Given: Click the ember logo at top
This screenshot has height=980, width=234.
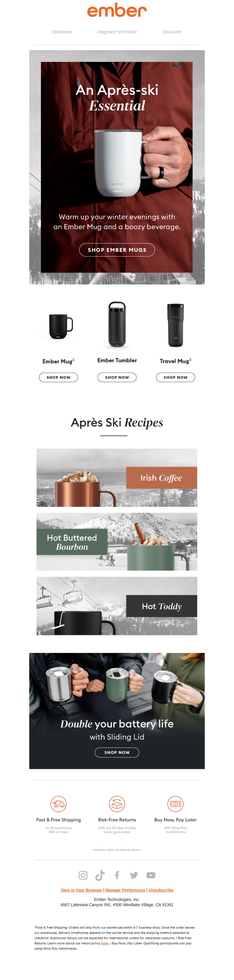Looking at the screenshot, I should [117, 10].
